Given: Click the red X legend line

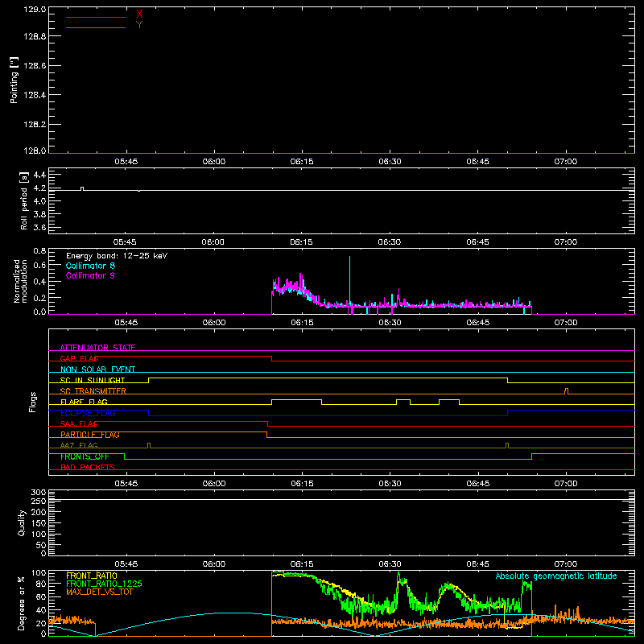Looking at the screenshot, I should point(96,17).
